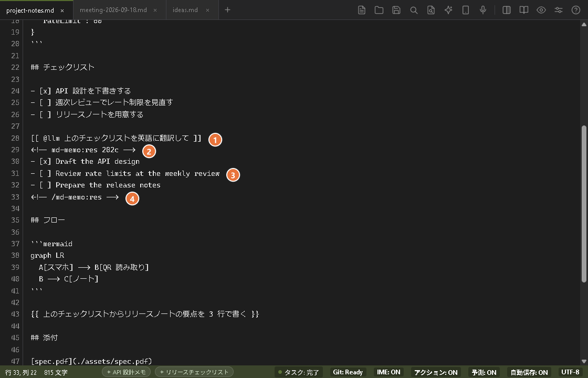Open folder via the folder icon

coord(379,10)
